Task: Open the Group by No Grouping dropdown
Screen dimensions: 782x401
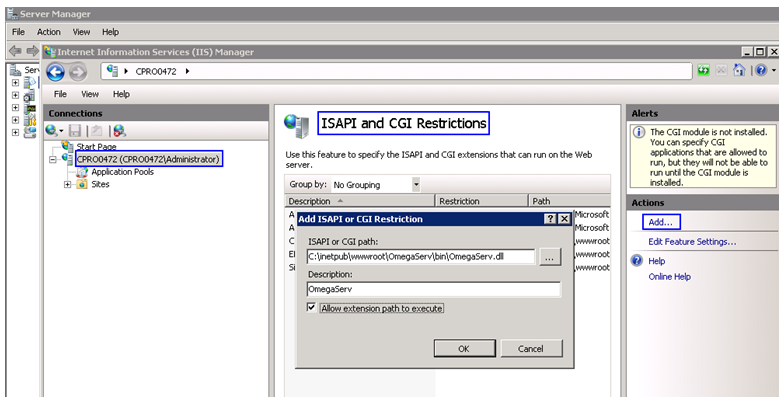Action: 416,185
